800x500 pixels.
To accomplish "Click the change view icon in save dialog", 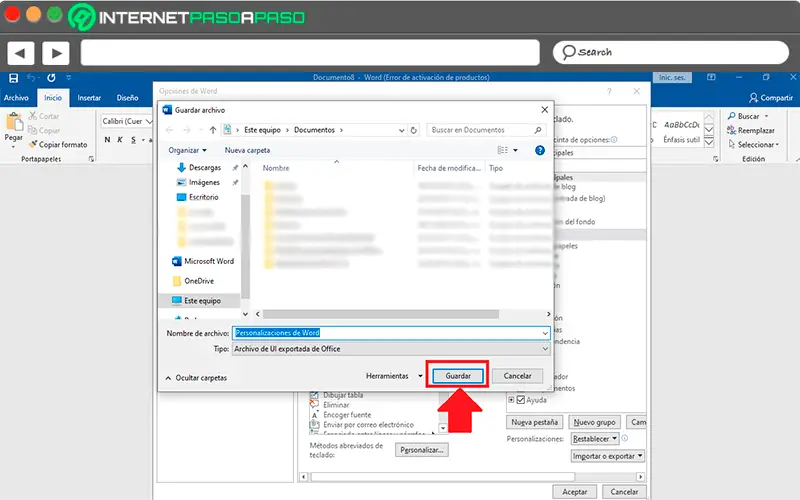I will 503,150.
